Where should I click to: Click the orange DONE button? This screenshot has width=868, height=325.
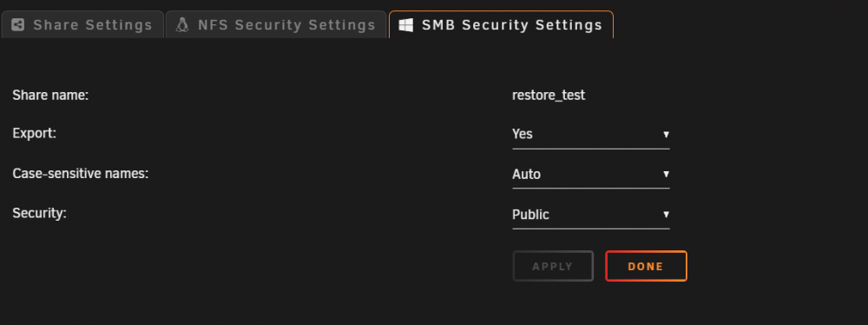646,266
